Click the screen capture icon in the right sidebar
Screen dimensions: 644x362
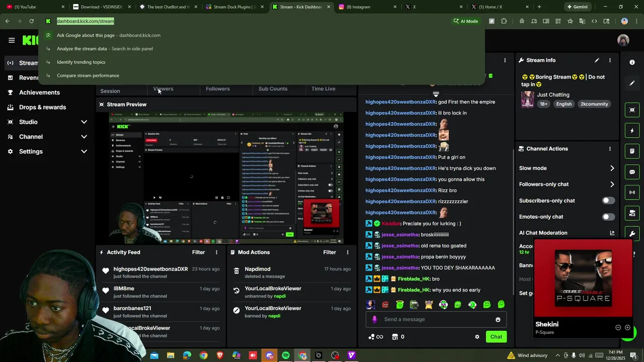point(632,110)
